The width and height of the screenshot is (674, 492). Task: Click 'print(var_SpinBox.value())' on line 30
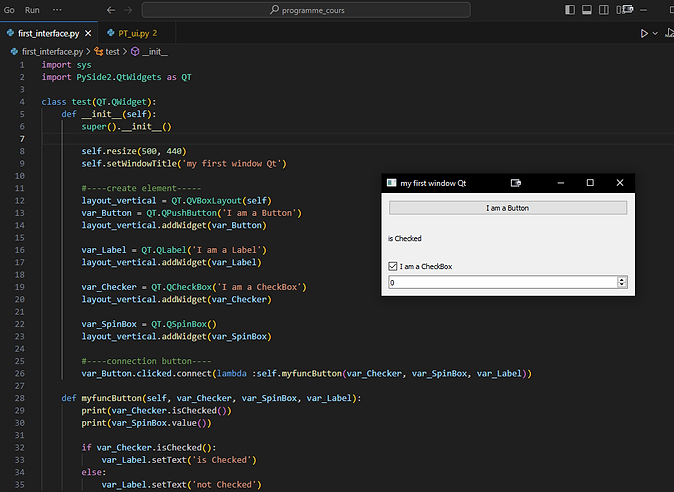tap(147, 423)
